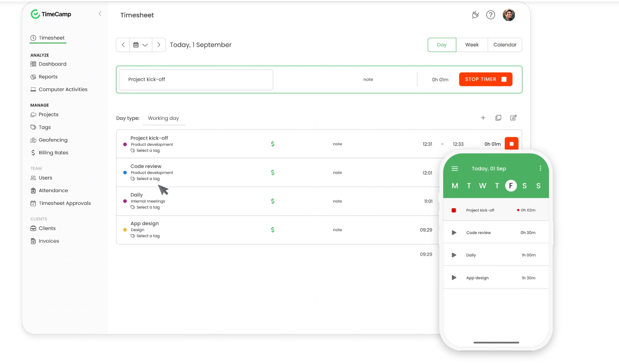Open Reports from the sidebar
619x364 pixels.
pyautogui.click(x=48, y=76)
